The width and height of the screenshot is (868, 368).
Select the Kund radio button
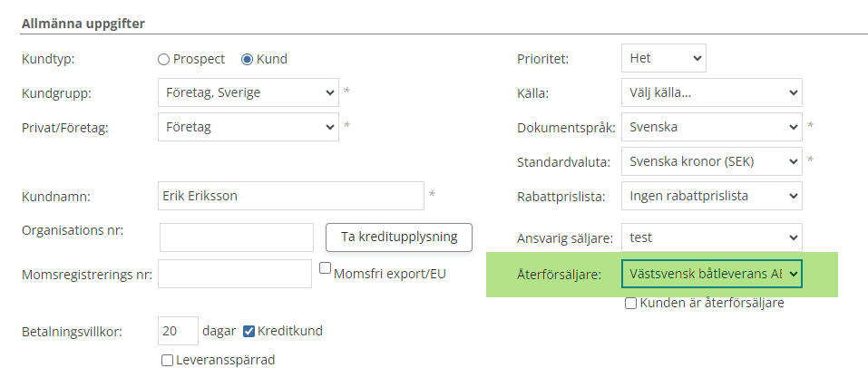(x=247, y=60)
